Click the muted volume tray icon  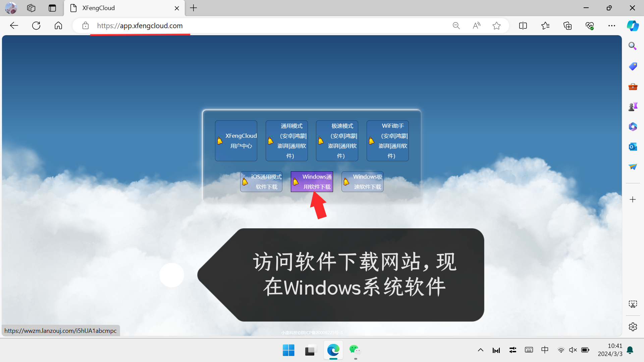pos(573,350)
